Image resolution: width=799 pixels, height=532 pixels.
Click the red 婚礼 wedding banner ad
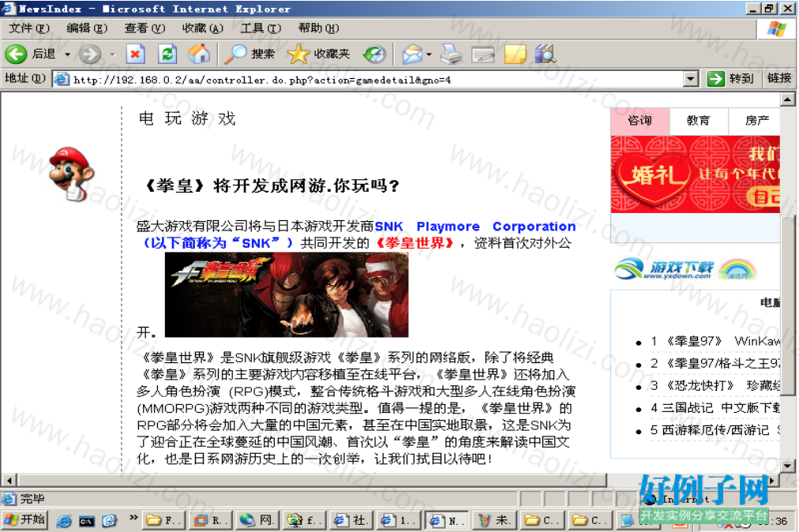point(695,174)
